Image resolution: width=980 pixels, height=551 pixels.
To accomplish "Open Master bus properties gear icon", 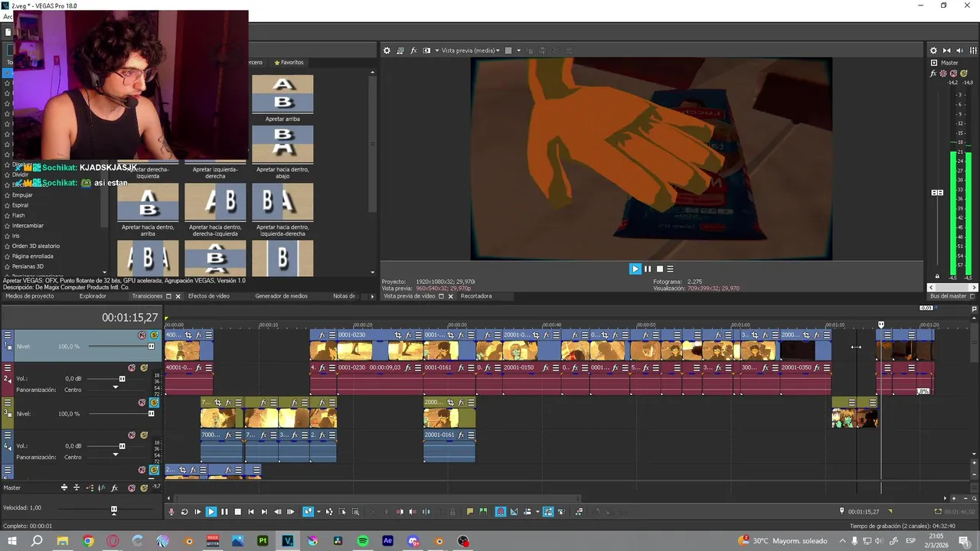I will (x=933, y=51).
